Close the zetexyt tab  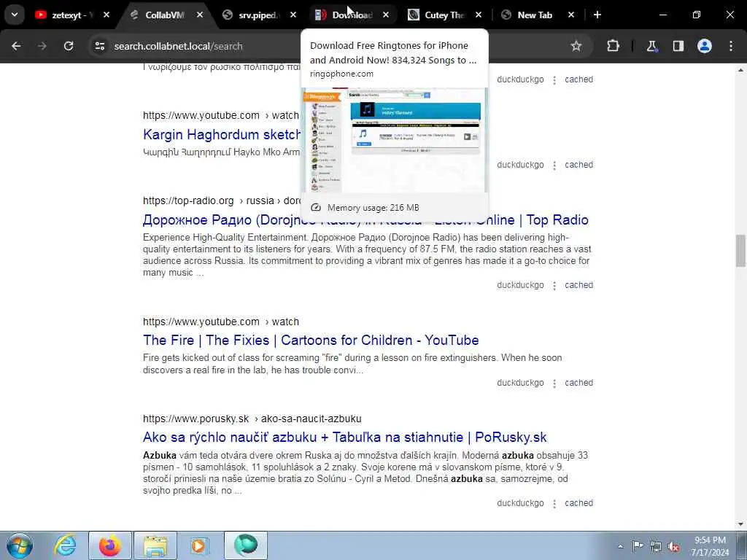point(107,15)
